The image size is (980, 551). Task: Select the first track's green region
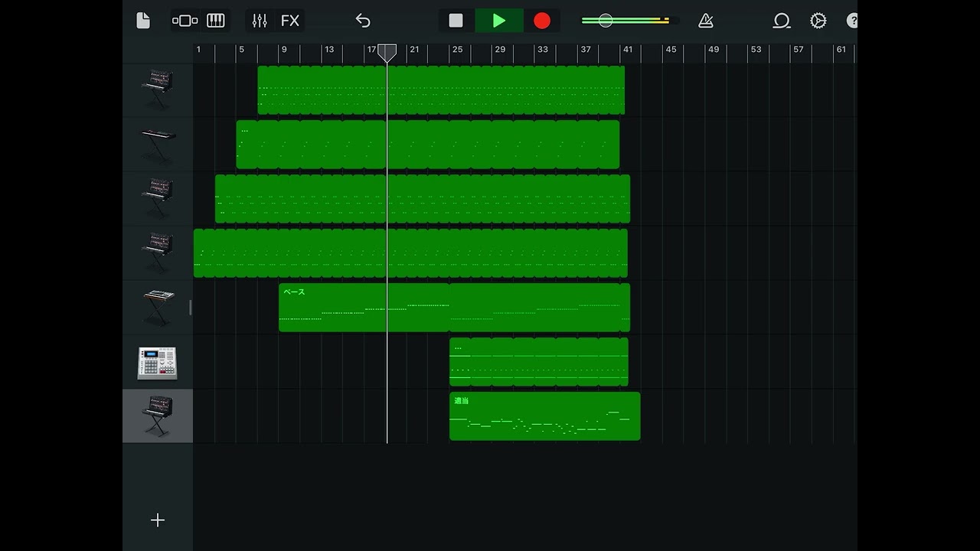(x=441, y=90)
